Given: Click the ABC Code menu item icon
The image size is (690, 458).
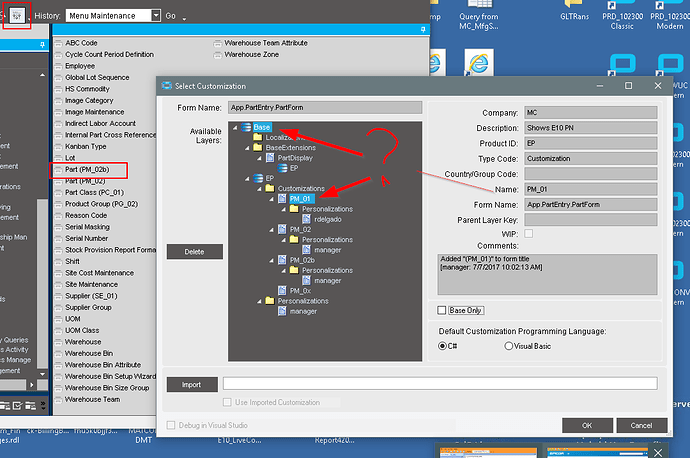Looking at the screenshot, I should (59, 43).
